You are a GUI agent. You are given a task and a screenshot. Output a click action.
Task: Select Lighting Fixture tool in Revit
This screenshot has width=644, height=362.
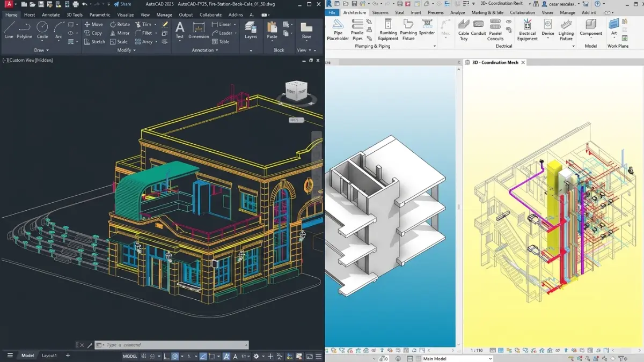(x=566, y=30)
